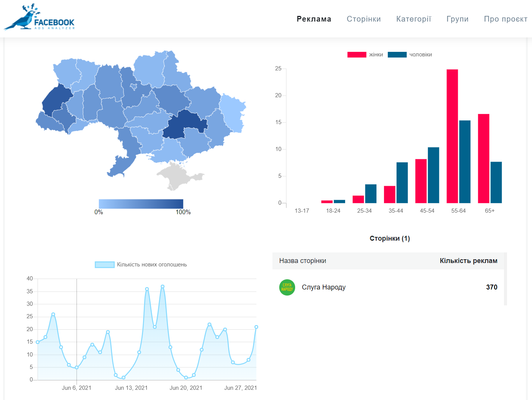
Task: Click the Слуга Народу page name
Action: pos(324,287)
